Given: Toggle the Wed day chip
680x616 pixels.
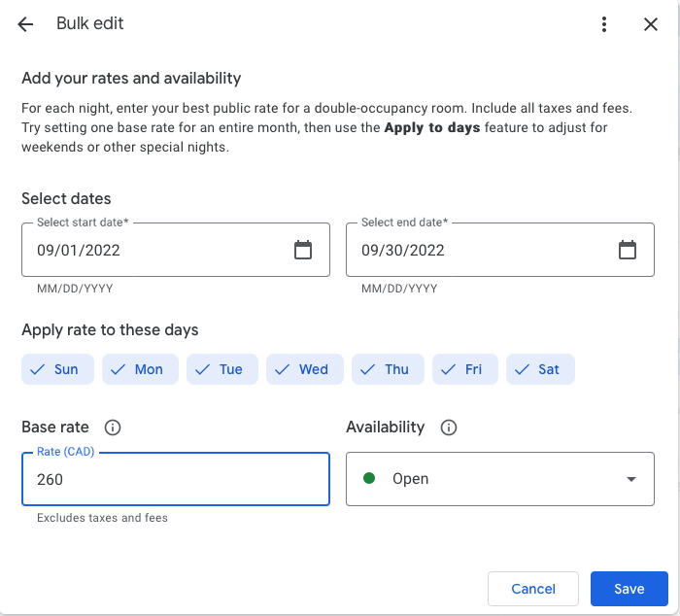Looking at the screenshot, I should (x=305, y=369).
